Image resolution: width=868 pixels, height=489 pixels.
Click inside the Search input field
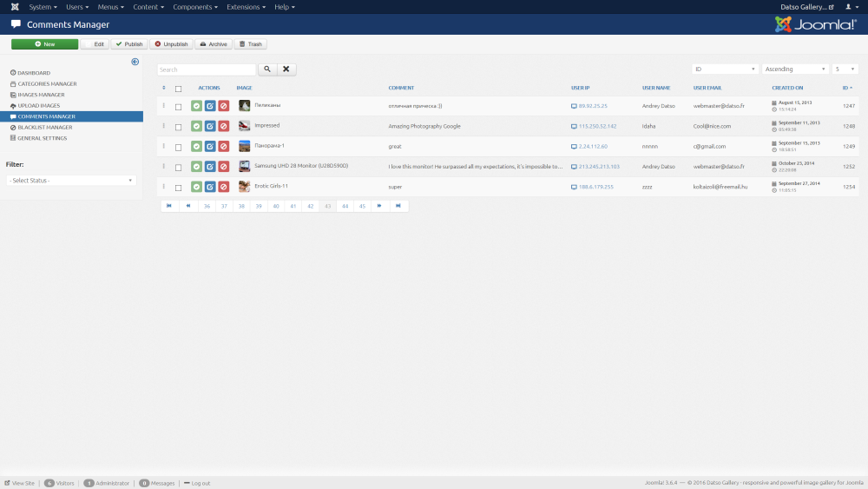coord(206,69)
